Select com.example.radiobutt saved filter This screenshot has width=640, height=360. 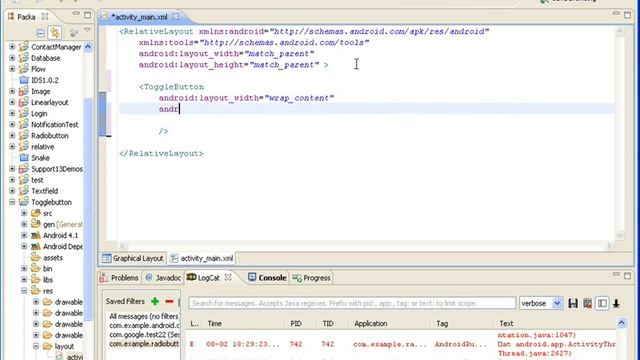(x=144, y=344)
